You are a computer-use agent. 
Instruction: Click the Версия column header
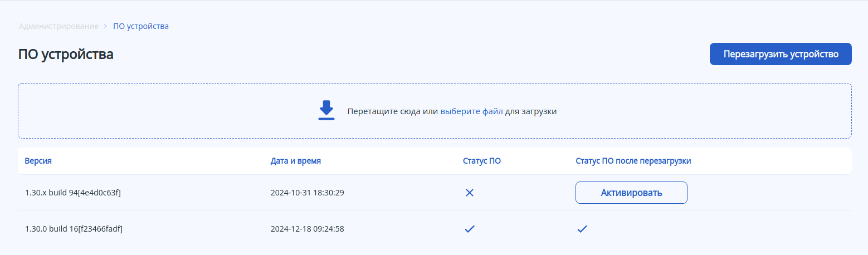[x=38, y=161]
